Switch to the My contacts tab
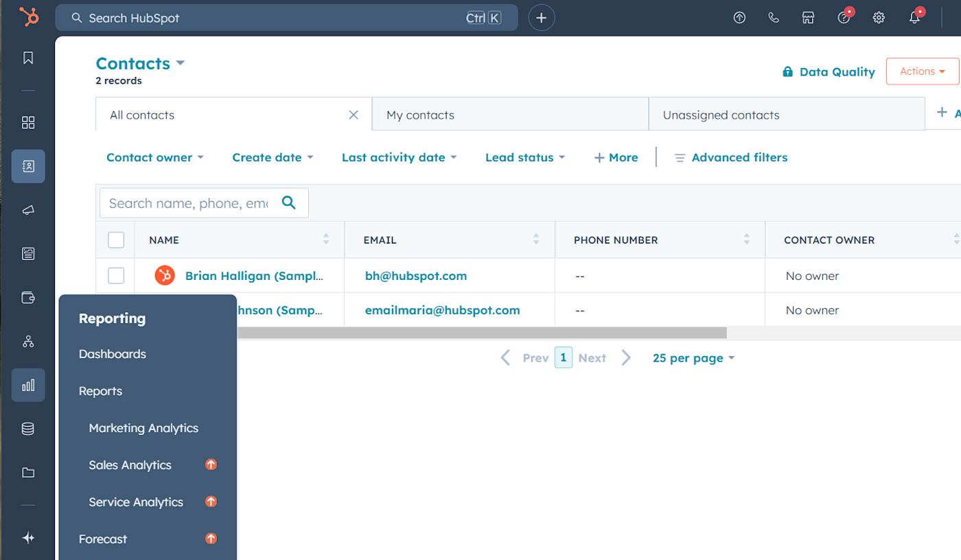Screen dimensions: 961x560 (510, 115)
